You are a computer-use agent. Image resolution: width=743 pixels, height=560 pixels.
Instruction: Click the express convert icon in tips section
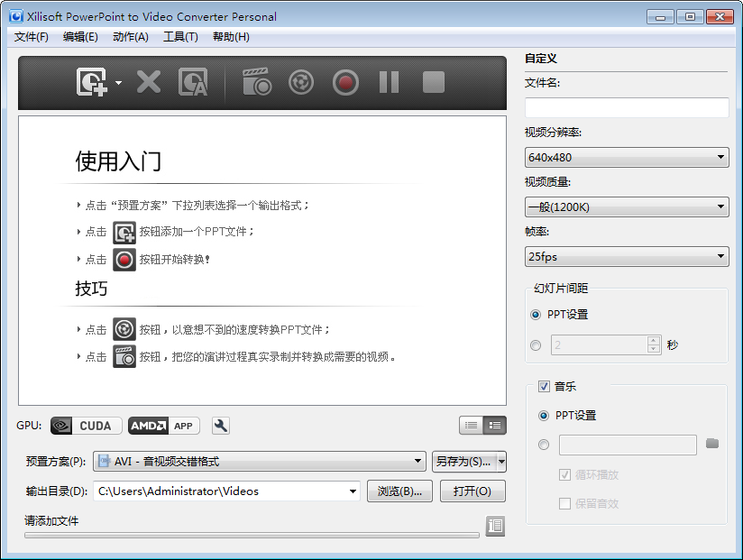point(124,329)
